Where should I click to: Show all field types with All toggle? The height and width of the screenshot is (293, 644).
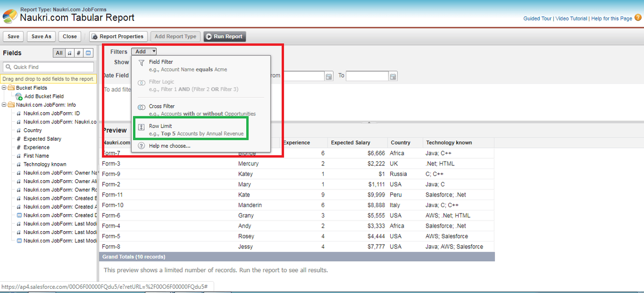59,53
